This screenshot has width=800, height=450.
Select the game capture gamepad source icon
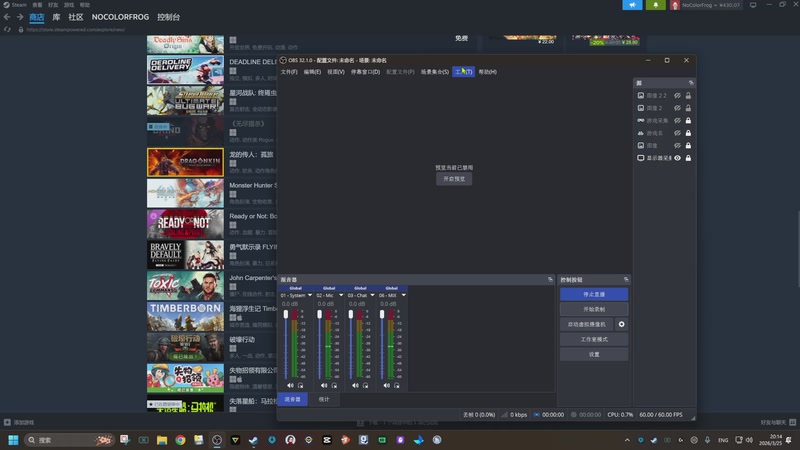640,120
